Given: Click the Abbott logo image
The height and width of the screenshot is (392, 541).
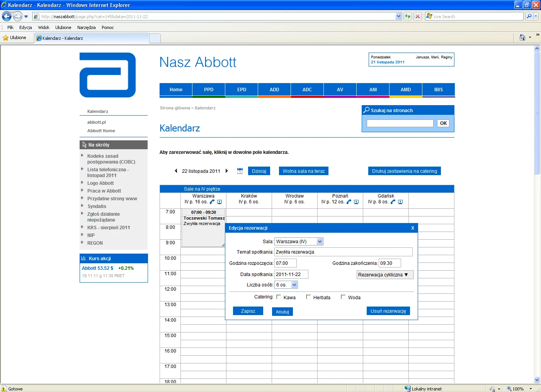Looking at the screenshot, I should [107, 75].
